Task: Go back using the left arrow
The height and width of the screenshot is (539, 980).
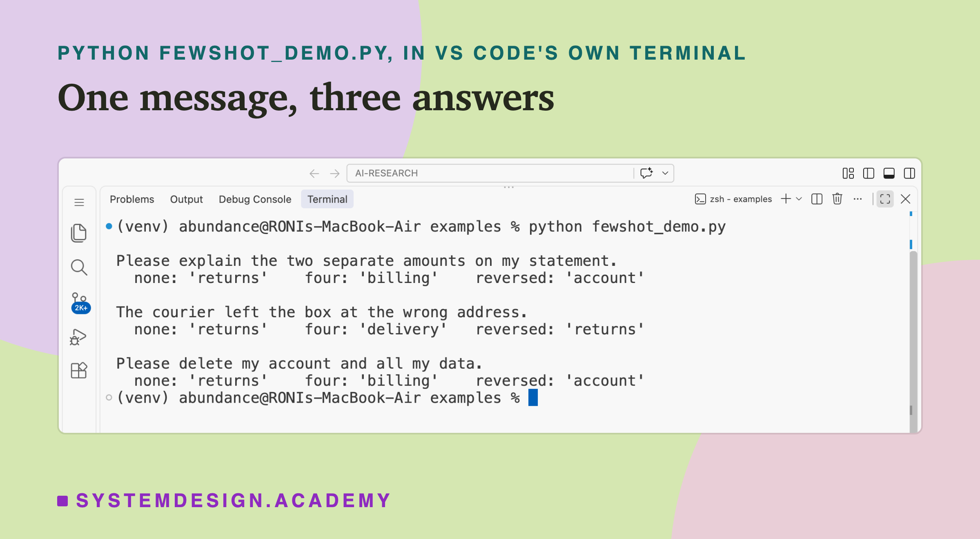Action: point(314,174)
